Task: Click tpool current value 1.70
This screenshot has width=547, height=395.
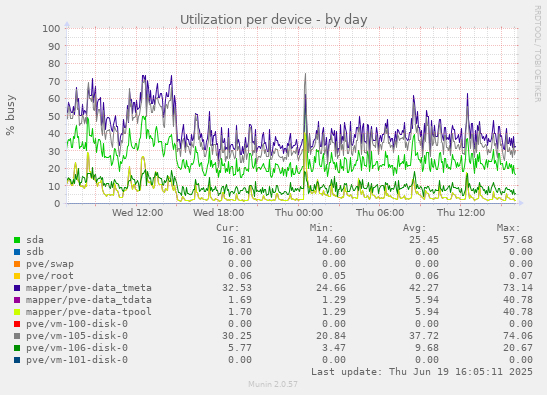Action: [240, 312]
